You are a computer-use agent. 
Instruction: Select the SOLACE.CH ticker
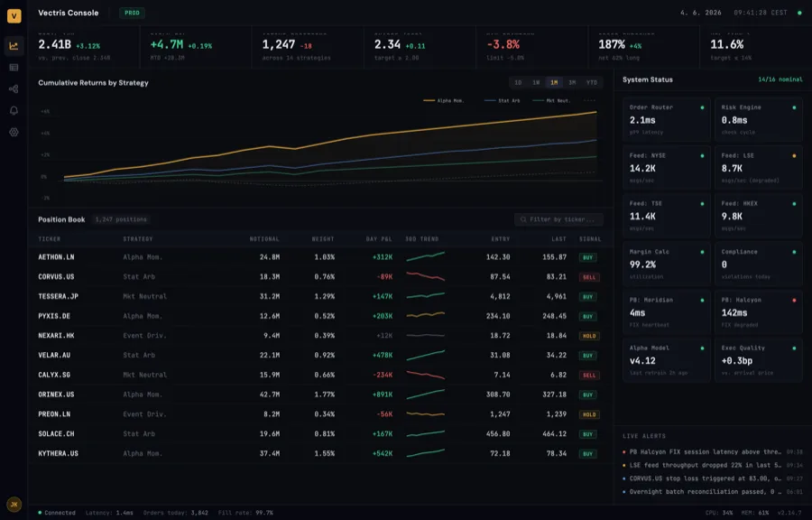click(56, 434)
